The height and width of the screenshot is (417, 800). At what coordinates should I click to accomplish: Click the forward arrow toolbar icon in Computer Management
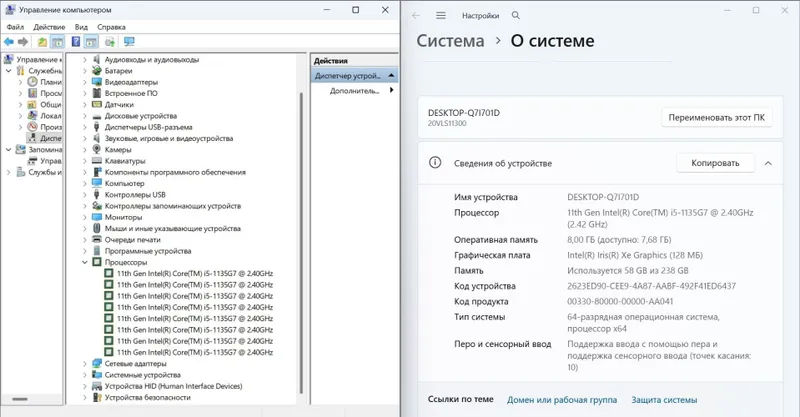pyautogui.click(x=23, y=42)
